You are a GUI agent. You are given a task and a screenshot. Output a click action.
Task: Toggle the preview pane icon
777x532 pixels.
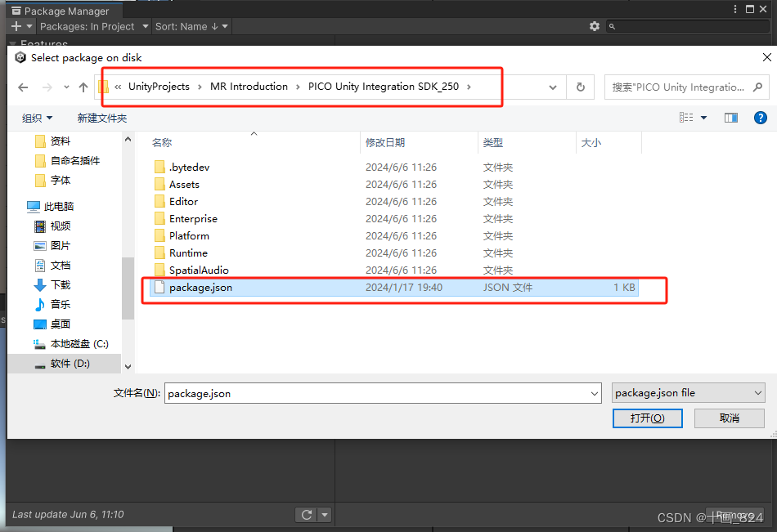pos(731,118)
